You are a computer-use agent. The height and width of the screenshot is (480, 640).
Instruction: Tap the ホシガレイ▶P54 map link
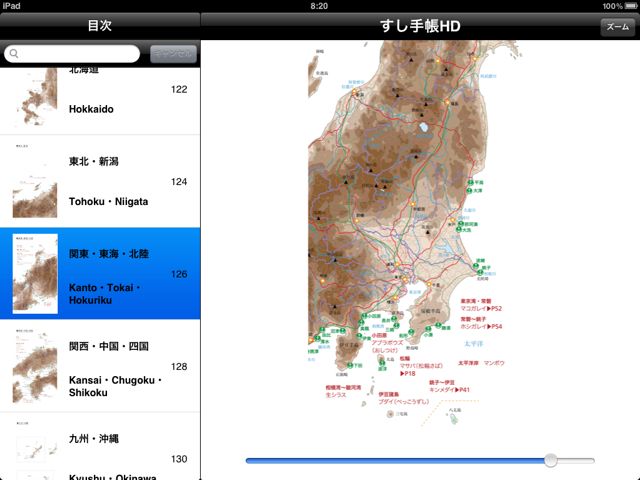point(481,327)
